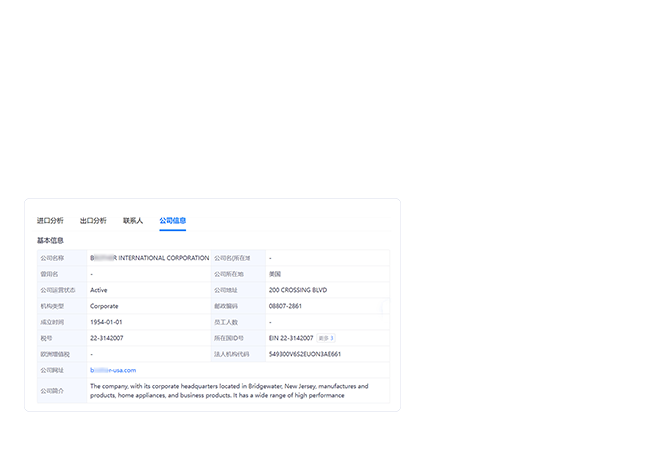Image resolution: width=660 pixels, height=450 pixels.
Task: Select the 1954-01-01 founding date
Action: tap(106, 322)
